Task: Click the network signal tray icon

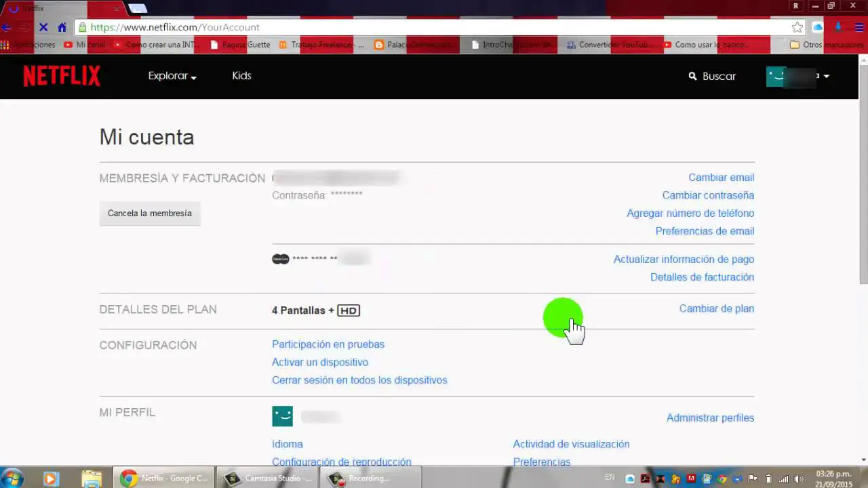Action: [784, 479]
